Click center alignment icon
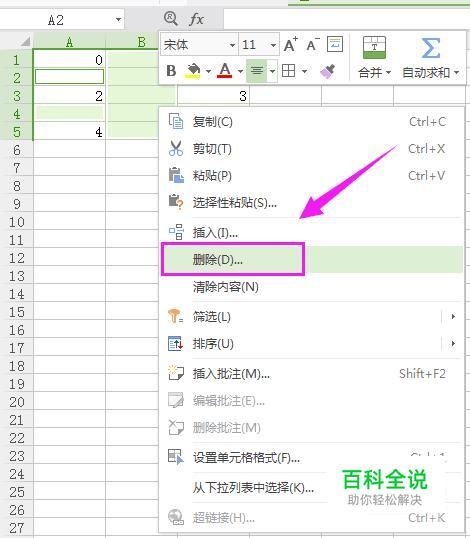The width and height of the screenshot is (470, 538). pyautogui.click(x=257, y=71)
